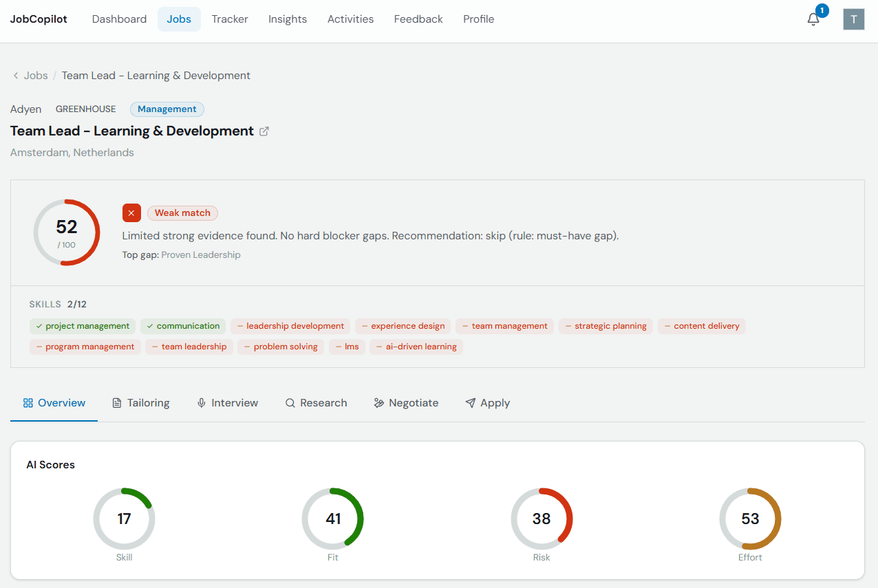Open the user avatar menu

click(x=853, y=19)
